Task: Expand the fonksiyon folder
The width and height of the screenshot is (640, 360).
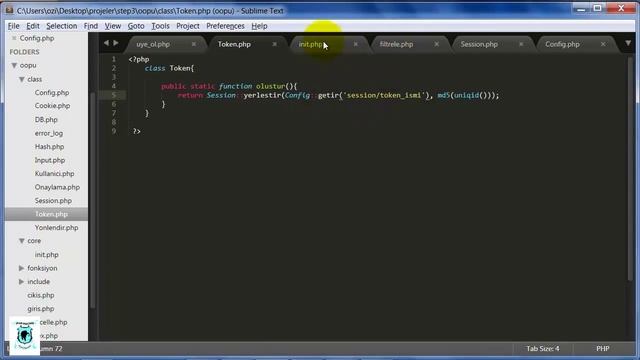Action: pos(22,268)
